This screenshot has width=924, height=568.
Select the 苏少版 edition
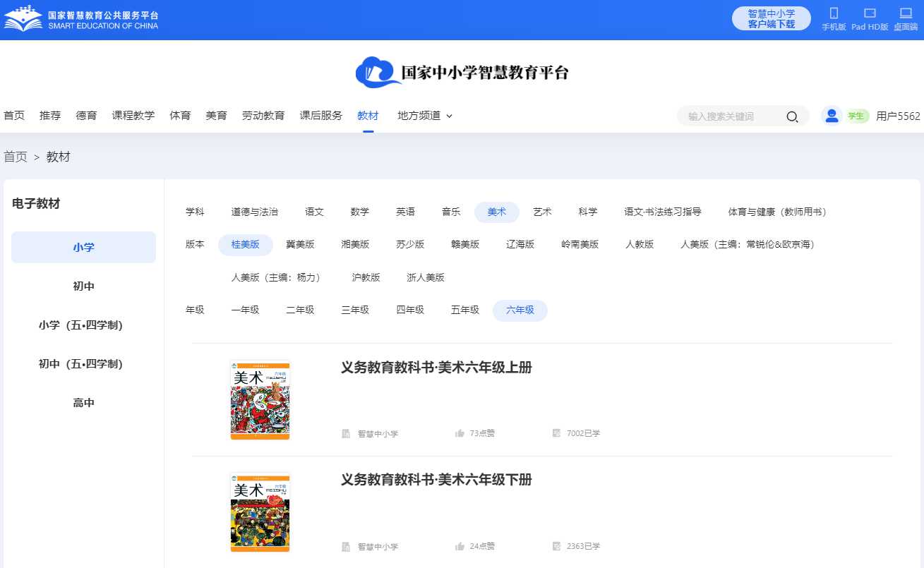pos(410,244)
